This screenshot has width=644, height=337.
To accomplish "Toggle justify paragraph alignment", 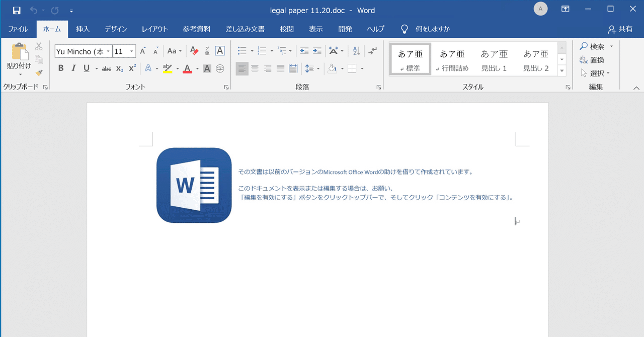I will tap(281, 68).
